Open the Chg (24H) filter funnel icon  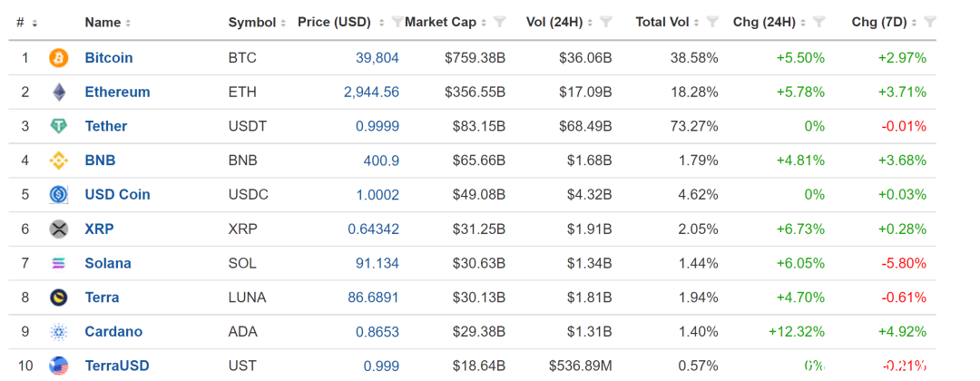point(818,23)
